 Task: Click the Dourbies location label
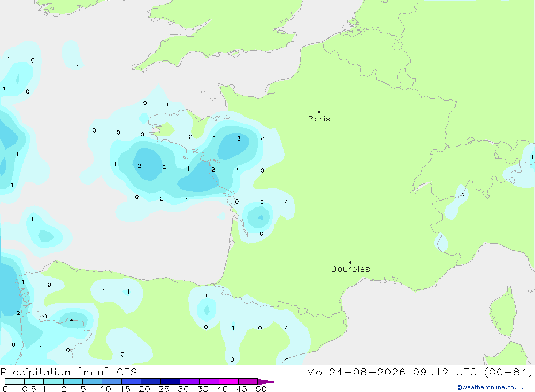tap(350, 269)
